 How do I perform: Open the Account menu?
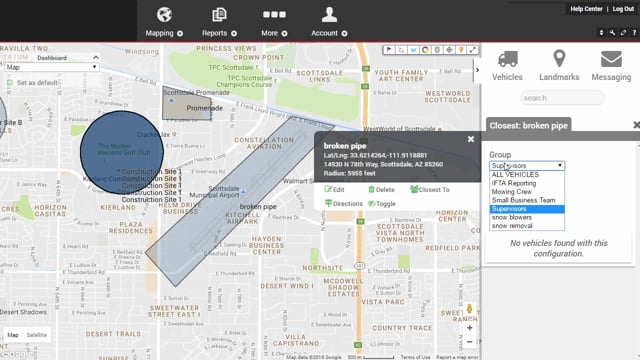tap(329, 22)
